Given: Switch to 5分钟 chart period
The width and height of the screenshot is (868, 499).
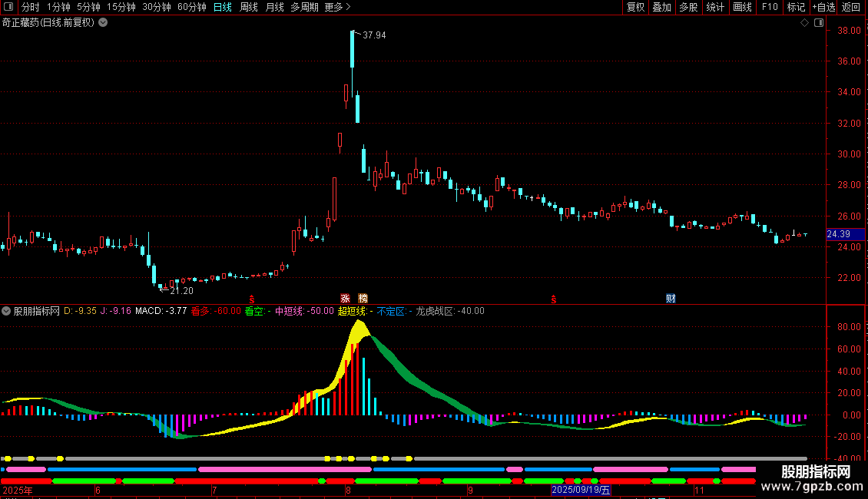Looking at the screenshot, I should [x=88, y=7].
